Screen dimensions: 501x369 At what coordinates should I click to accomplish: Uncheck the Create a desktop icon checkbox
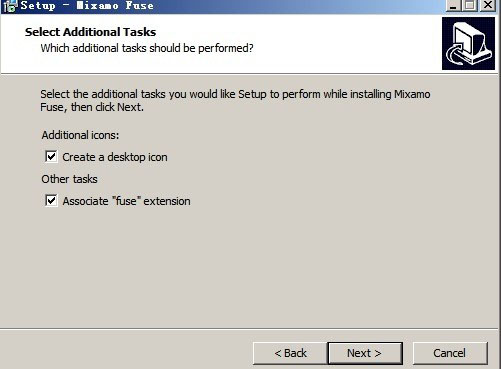[51, 156]
